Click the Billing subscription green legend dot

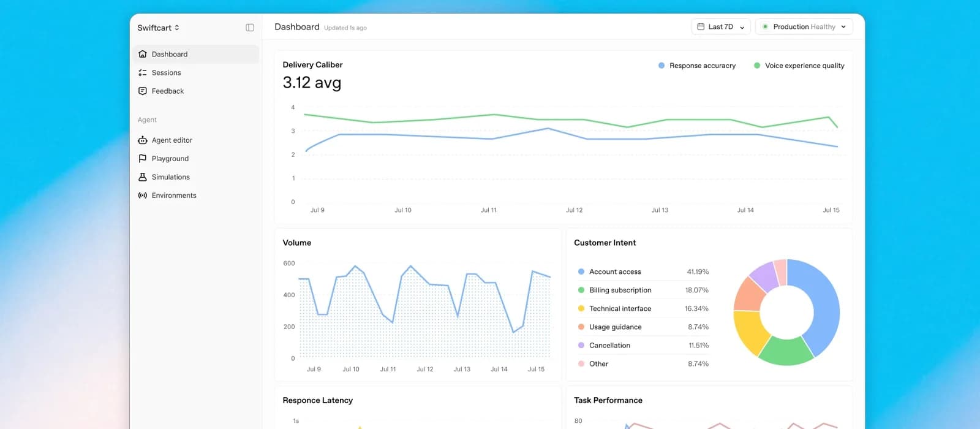pyautogui.click(x=581, y=290)
